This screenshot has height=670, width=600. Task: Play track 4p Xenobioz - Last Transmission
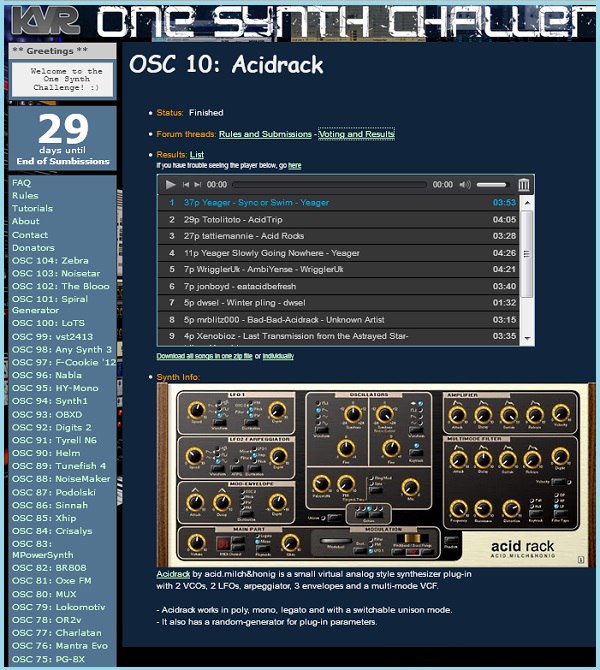click(338, 336)
